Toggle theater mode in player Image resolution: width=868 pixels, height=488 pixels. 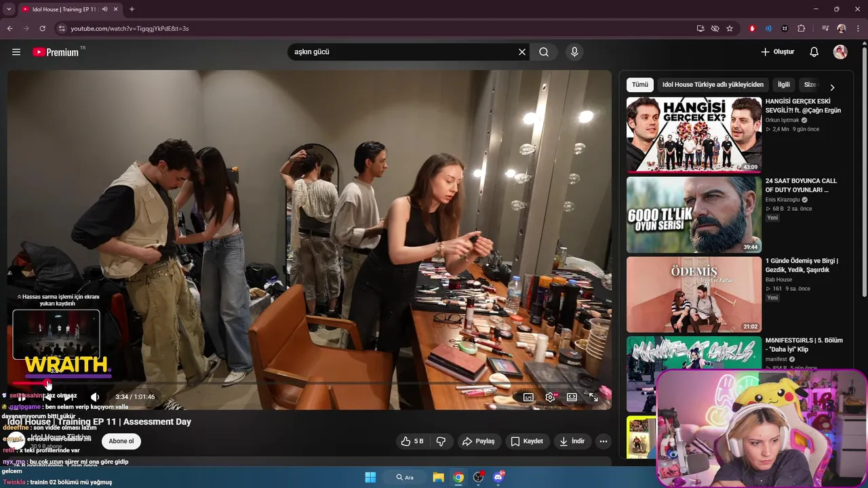pos(572,397)
